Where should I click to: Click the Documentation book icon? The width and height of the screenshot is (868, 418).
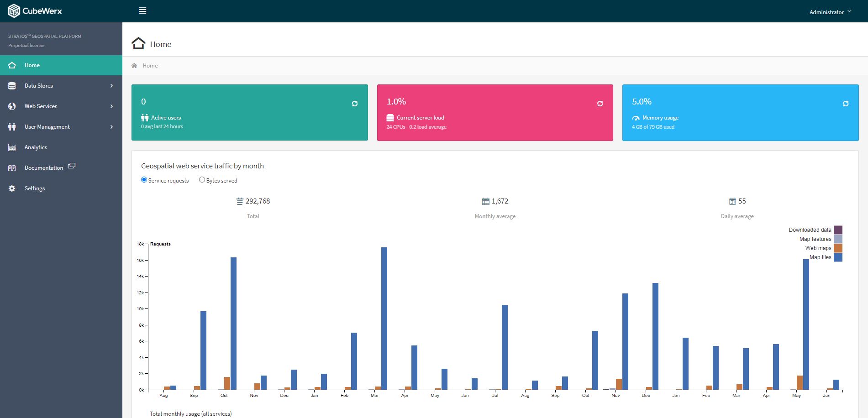[12, 168]
